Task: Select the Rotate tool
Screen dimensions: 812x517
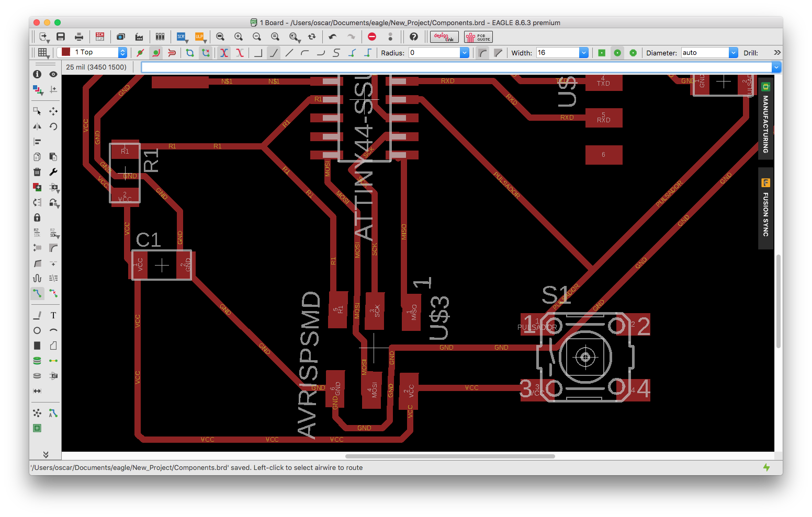Action: (x=53, y=127)
